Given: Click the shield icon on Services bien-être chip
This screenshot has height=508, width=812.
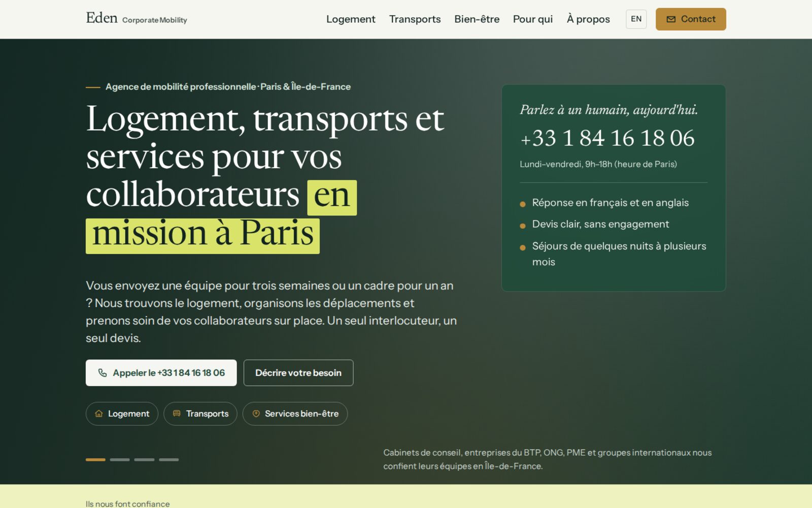Looking at the screenshot, I should (256, 414).
